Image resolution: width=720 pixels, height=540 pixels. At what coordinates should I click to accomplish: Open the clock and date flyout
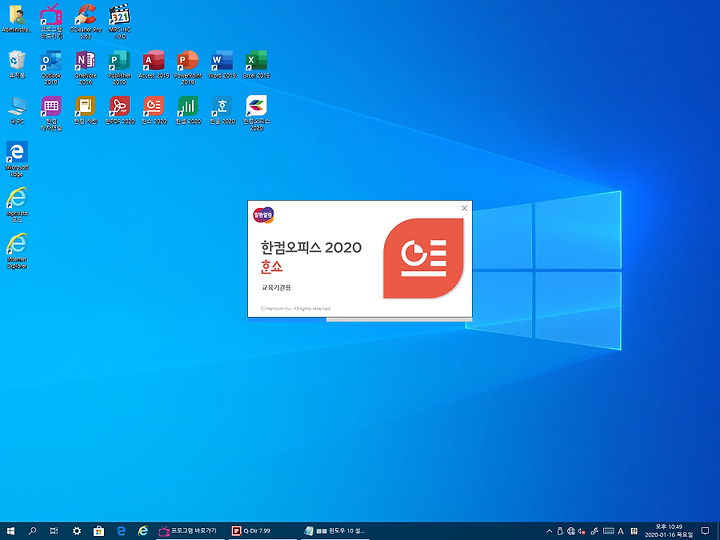coord(669,531)
